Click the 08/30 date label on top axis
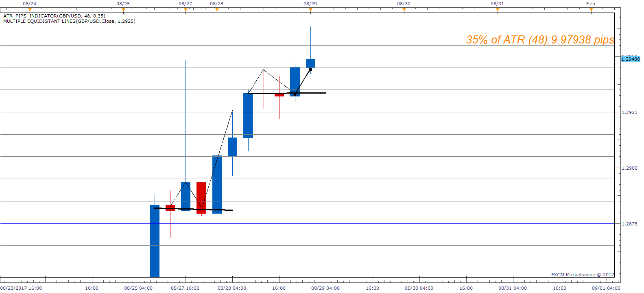Viewport: 644px width, 293px height. [404, 4]
